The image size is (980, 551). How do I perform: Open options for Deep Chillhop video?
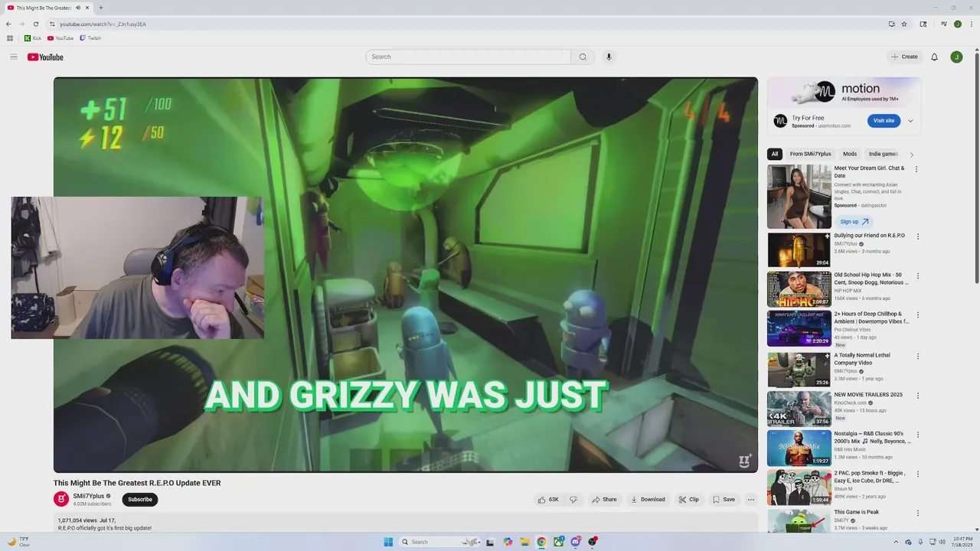(x=917, y=315)
